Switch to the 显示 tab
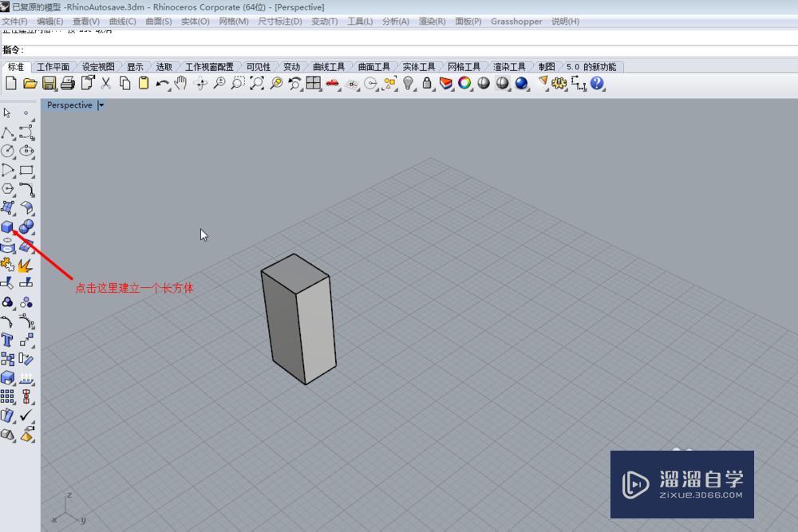This screenshot has width=798, height=532. [x=135, y=67]
